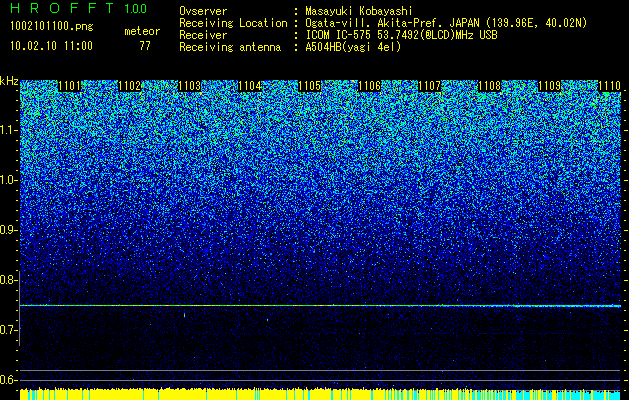Viewport: 629px width, 400px height.
Task: Click the 0.8 kHz axis label
Action: tap(8, 280)
